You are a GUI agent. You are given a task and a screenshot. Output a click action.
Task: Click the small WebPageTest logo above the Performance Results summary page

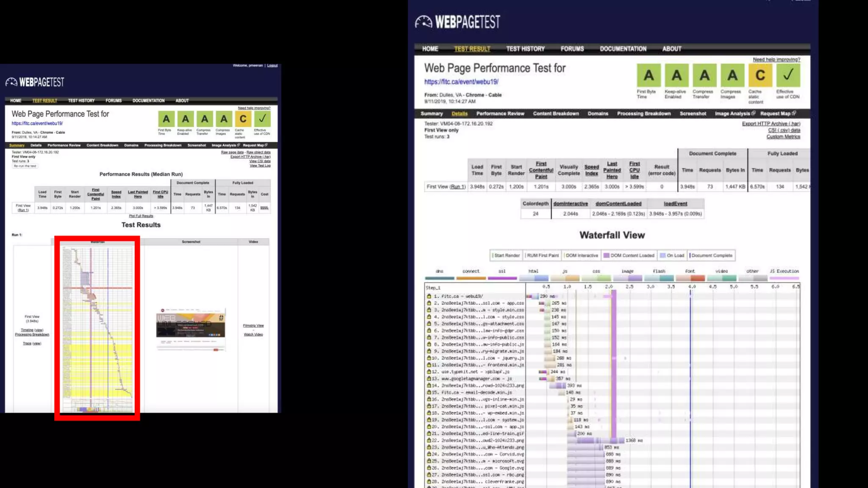(35, 82)
